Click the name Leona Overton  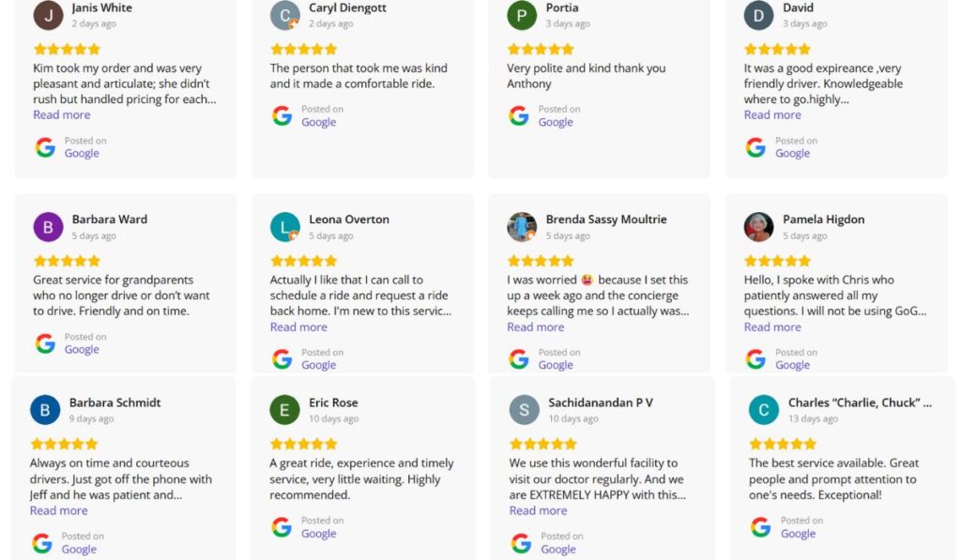(x=348, y=219)
